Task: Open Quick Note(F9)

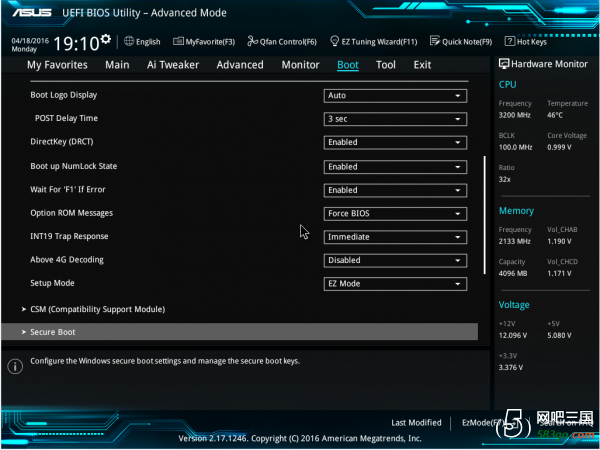Action: (461, 41)
